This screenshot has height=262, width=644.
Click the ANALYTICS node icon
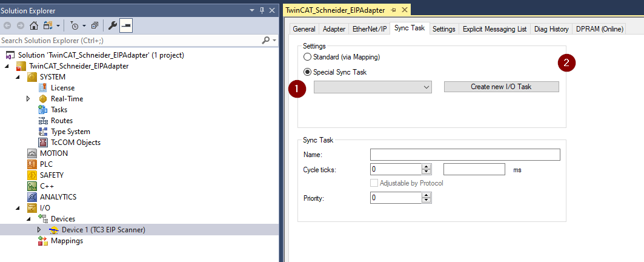[x=32, y=196]
